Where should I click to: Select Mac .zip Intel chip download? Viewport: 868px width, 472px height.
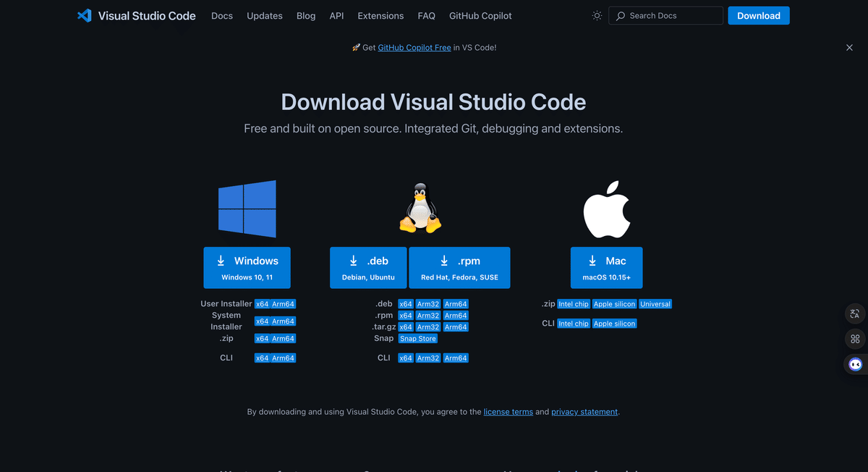[x=574, y=304]
